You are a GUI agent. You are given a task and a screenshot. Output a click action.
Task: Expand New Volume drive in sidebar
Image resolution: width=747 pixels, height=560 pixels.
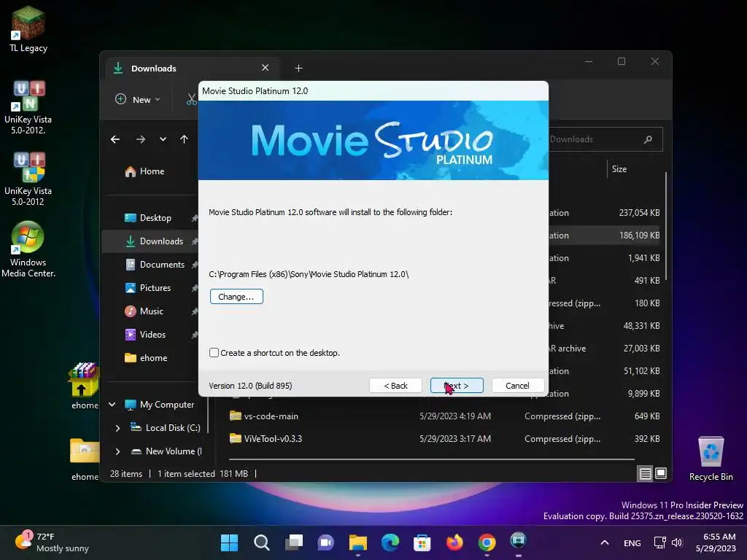[117, 451]
